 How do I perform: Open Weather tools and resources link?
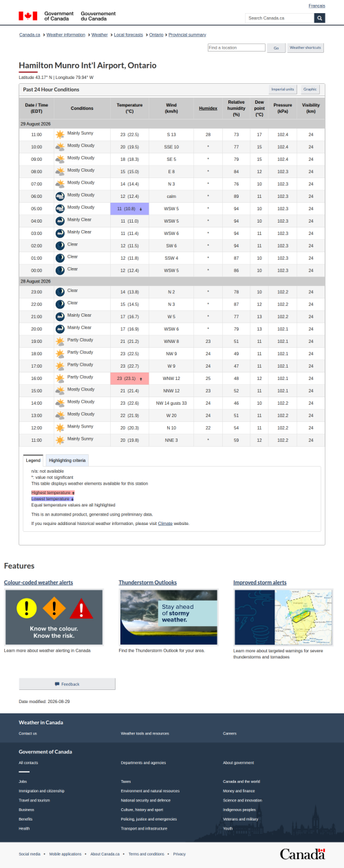click(x=144, y=733)
